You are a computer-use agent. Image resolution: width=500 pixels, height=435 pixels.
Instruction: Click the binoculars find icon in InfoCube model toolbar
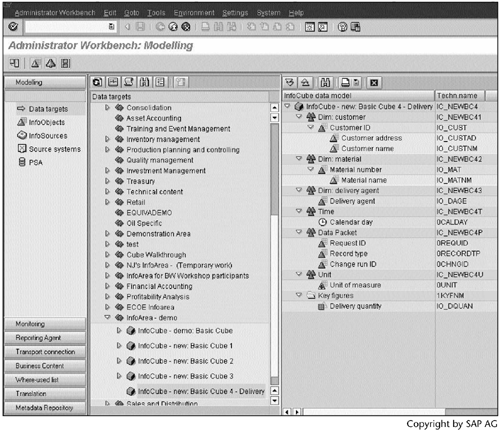(325, 83)
